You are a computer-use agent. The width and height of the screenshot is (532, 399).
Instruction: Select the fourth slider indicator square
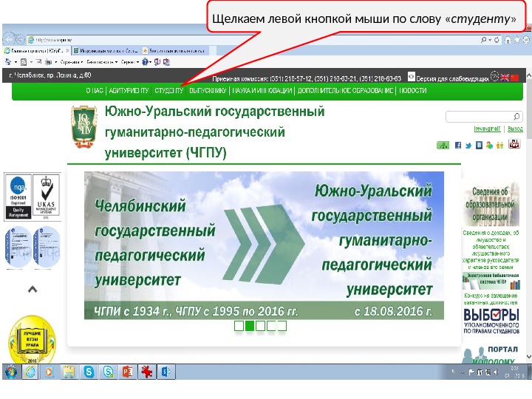click(x=271, y=326)
